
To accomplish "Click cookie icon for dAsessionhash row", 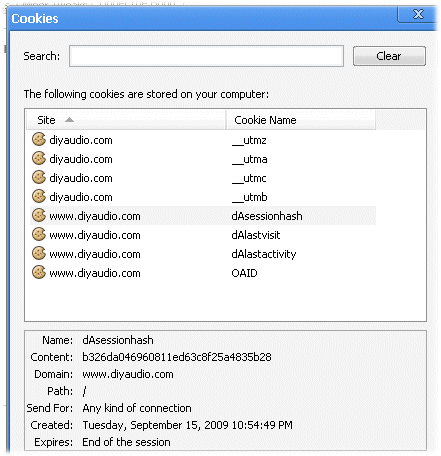I will click(39, 215).
